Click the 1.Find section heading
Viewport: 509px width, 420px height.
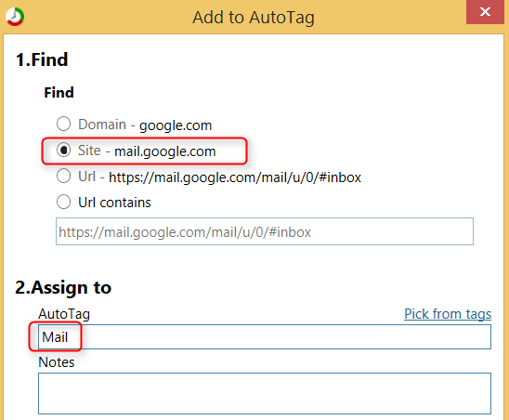point(42,59)
